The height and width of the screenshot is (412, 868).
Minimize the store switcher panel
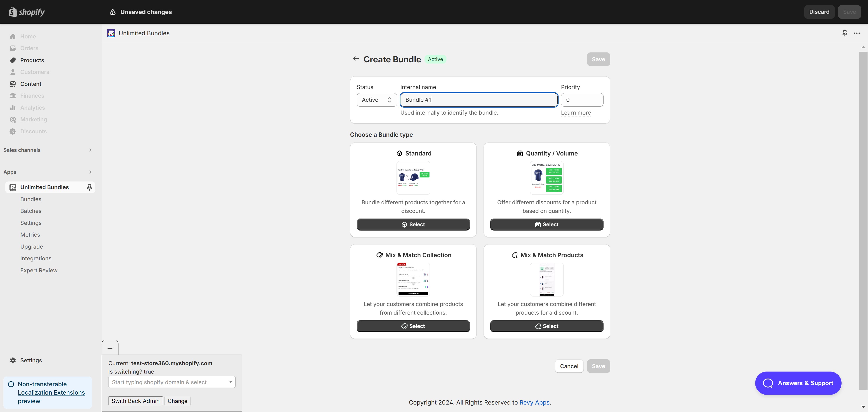[x=110, y=348]
